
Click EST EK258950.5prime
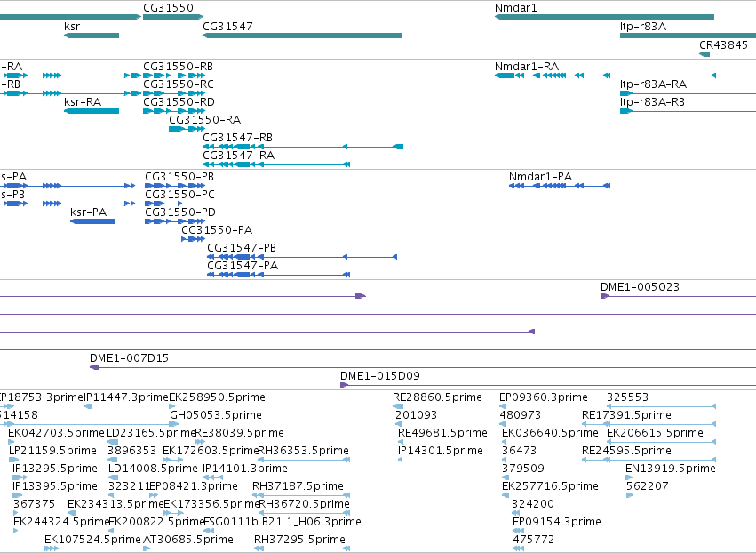pos(217,397)
